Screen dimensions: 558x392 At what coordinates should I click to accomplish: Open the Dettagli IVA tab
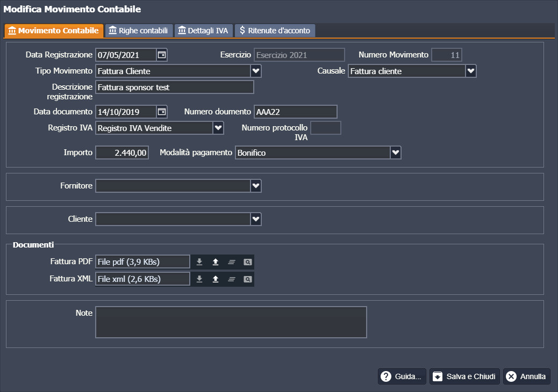click(x=203, y=31)
